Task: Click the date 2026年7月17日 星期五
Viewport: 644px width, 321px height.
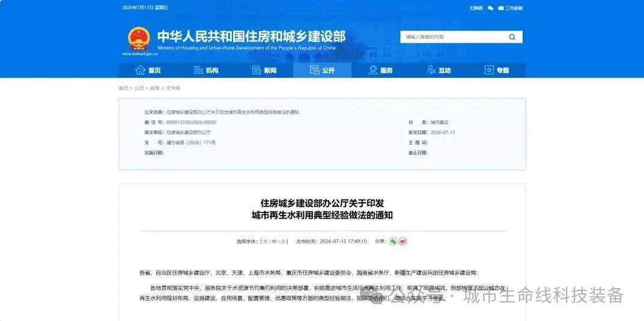Action: pos(145,8)
